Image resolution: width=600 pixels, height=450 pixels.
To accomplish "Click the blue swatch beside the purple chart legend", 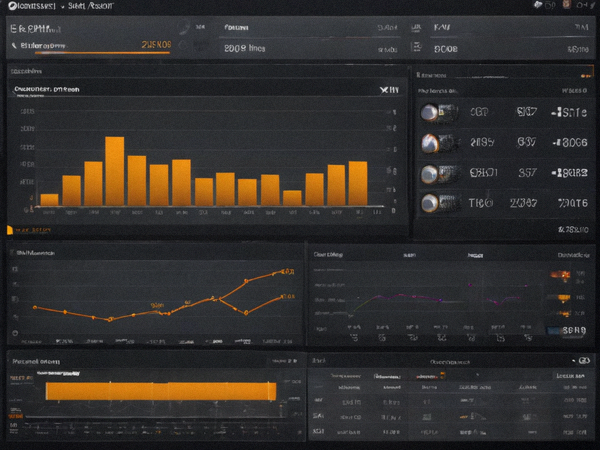I will (554, 330).
